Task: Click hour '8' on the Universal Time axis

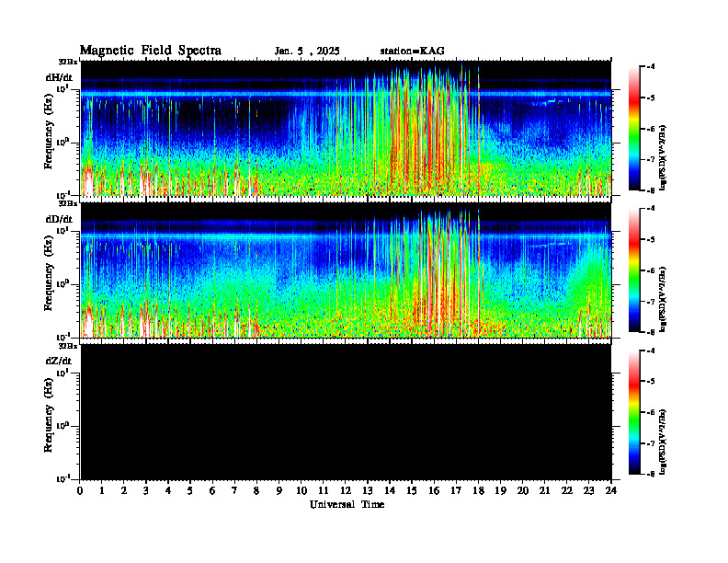Action: coord(256,491)
